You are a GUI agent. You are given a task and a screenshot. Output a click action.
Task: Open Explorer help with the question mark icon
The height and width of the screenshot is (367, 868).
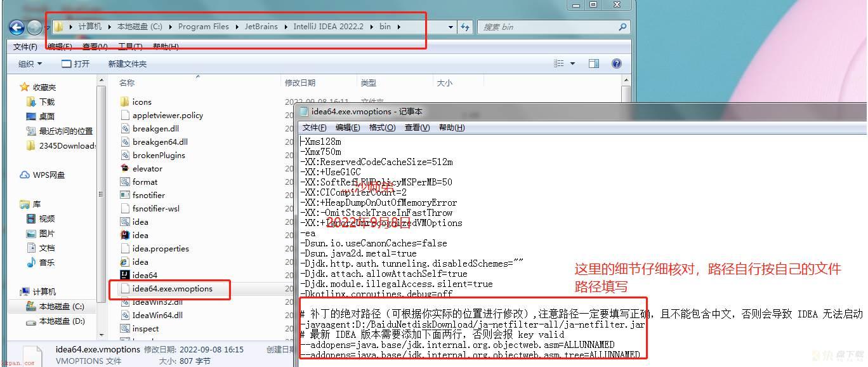click(x=616, y=63)
